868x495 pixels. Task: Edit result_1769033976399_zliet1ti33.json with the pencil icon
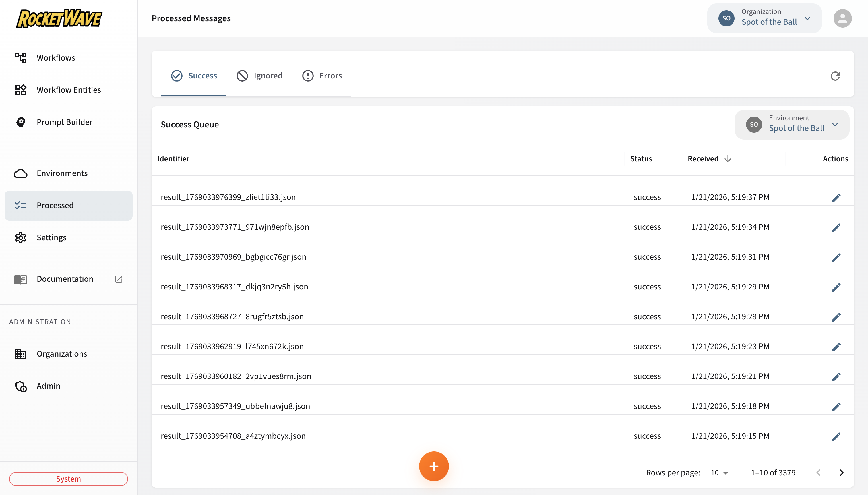(x=837, y=198)
